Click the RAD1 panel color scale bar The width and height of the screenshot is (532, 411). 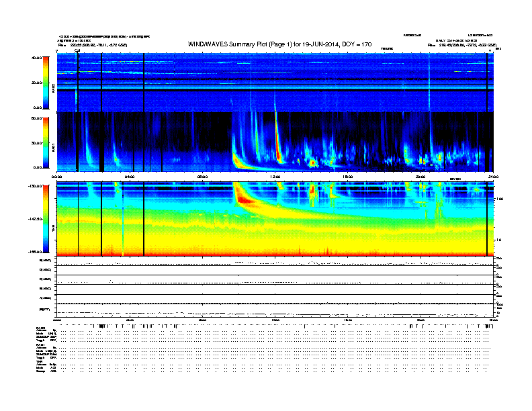point(46,143)
